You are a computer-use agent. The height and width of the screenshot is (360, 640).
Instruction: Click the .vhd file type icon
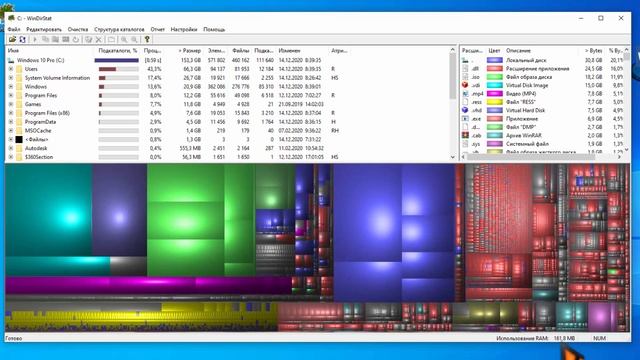465,110
